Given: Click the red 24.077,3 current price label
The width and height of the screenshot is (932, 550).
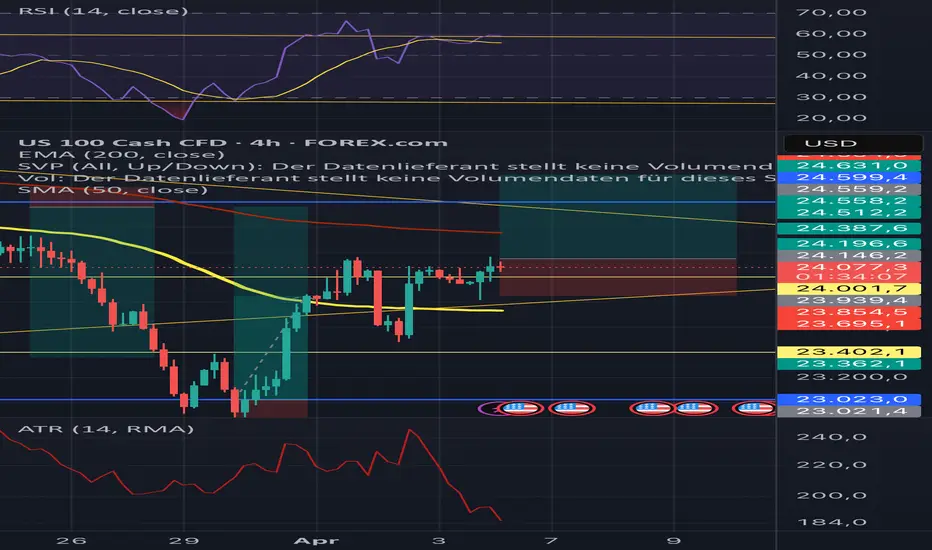Looking at the screenshot, I should [849, 268].
